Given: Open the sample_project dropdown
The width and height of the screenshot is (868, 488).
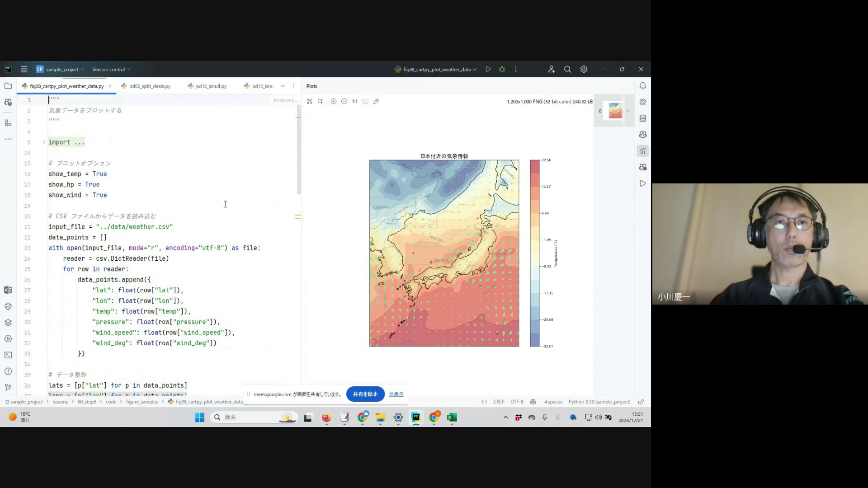Looking at the screenshot, I should click(63, 69).
